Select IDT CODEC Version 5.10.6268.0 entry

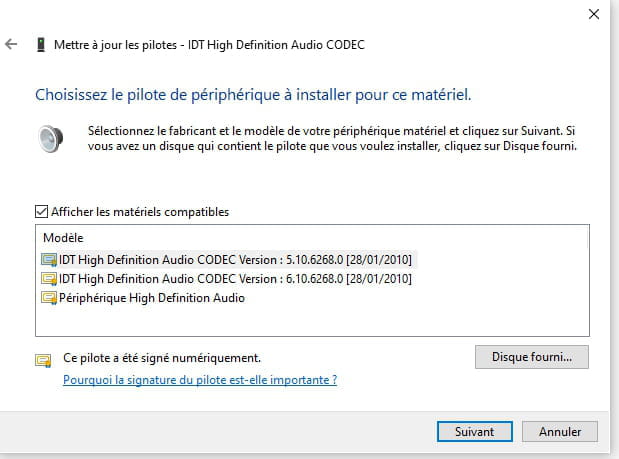[x=235, y=260]
